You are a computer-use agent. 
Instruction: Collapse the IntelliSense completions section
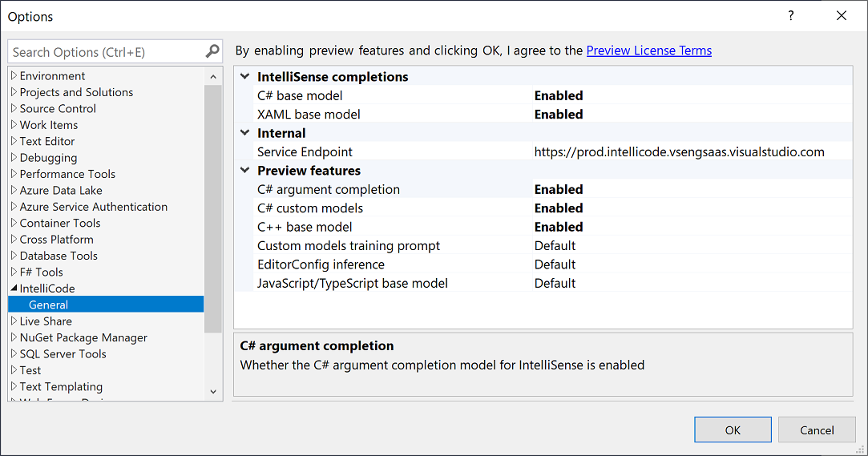point(244,77)
